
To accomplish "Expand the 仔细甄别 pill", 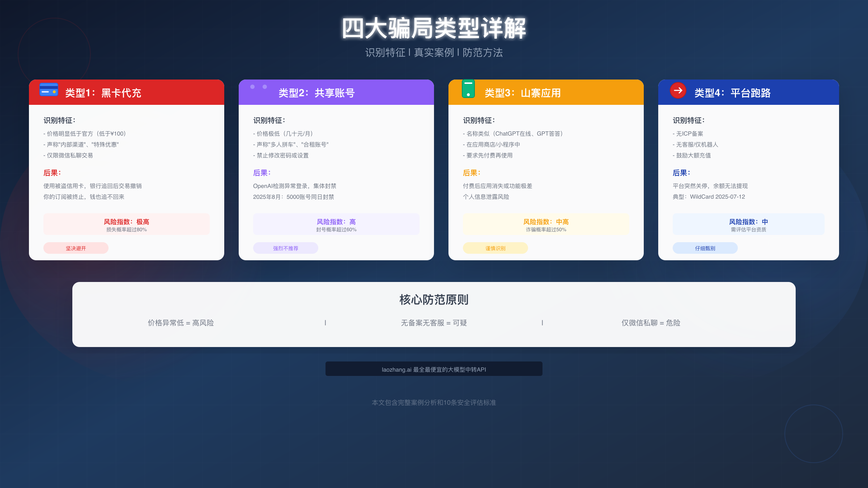I will (x=705, y=248).
